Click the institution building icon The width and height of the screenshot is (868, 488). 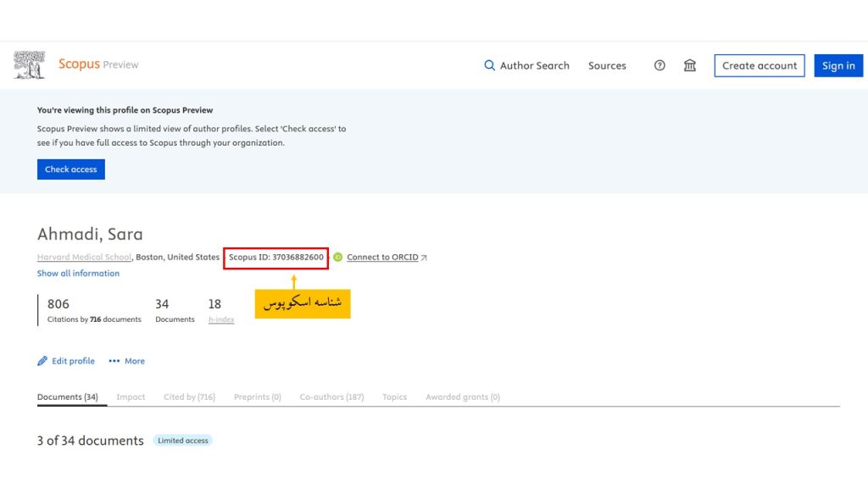click(690, 65)
